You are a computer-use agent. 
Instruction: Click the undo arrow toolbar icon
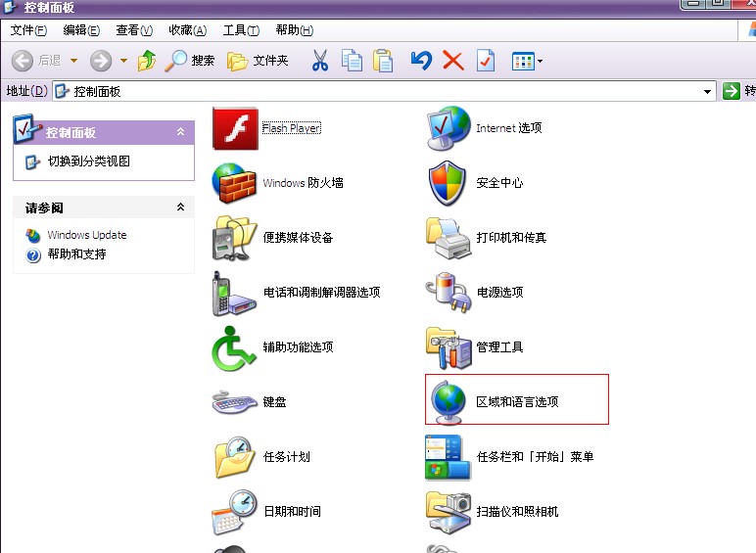421,61
